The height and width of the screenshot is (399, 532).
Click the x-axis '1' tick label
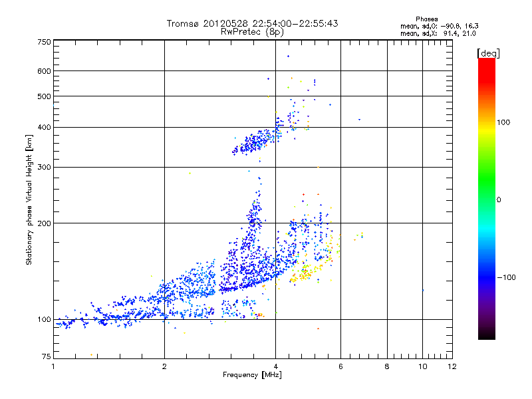tap(53, 366)
